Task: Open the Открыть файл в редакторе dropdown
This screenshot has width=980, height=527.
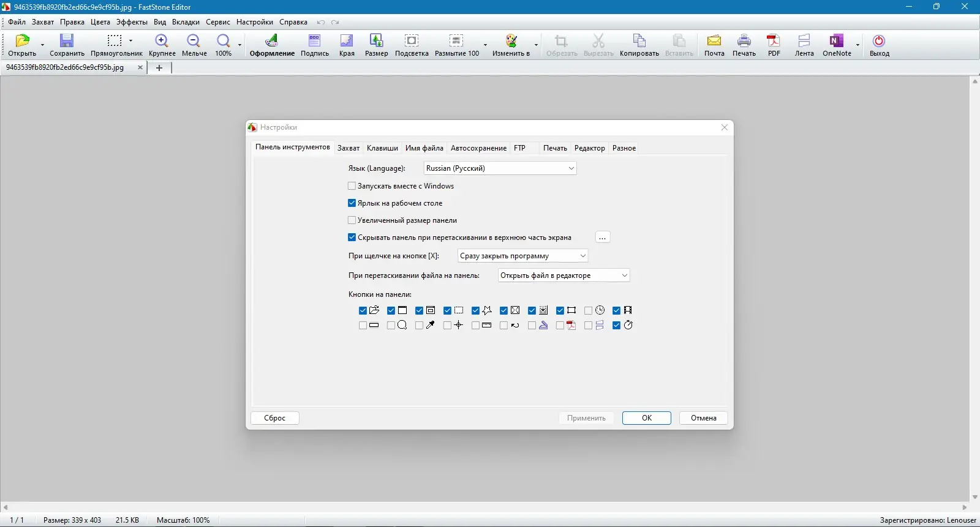Action: [563, 275]
